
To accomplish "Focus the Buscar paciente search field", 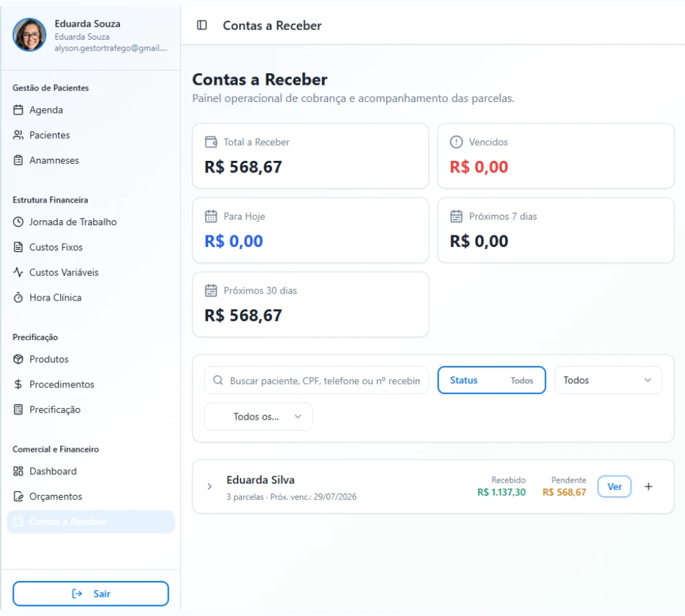I will coord(316,381).
